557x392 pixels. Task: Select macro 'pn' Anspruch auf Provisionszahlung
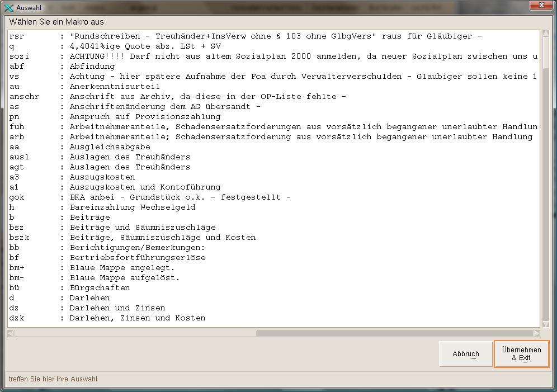273,116
